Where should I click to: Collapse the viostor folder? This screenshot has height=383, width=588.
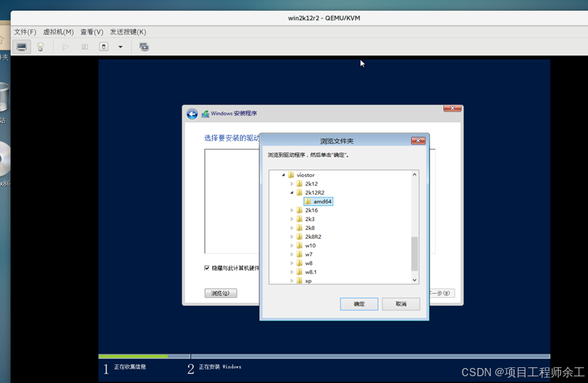[x=283, y=175]
